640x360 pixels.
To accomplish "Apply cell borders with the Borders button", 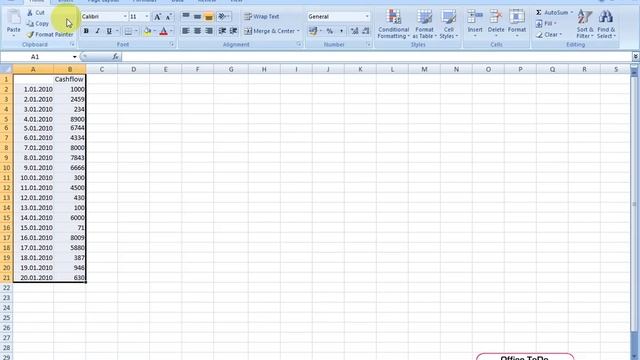I will 129,31.
